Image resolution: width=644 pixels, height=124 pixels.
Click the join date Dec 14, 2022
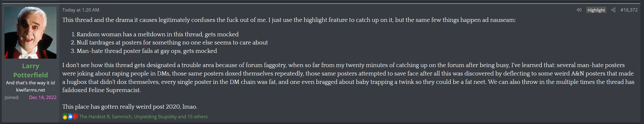pyautogui.click(x=43, y=98)
